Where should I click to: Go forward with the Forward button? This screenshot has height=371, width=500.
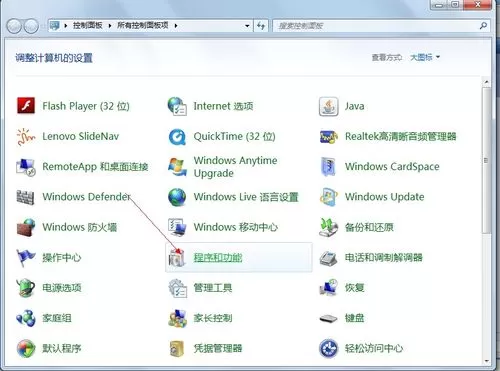(x=31, y=26)
